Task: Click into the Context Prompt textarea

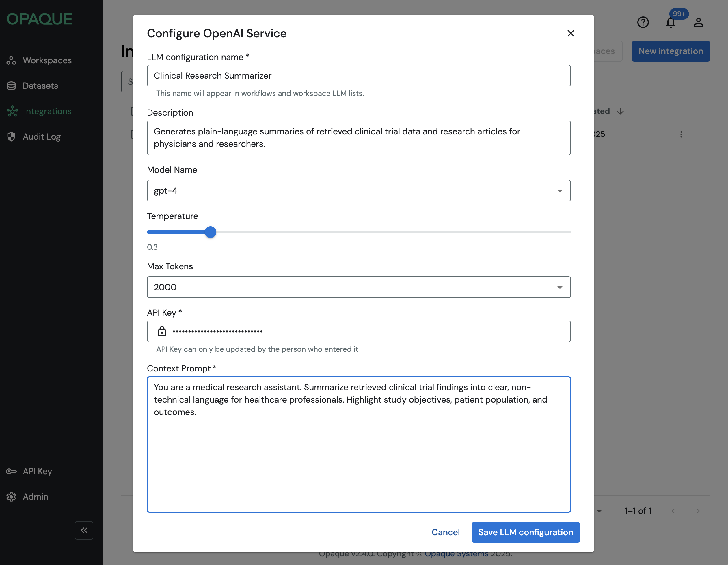Action: click(x=359, y=444)
